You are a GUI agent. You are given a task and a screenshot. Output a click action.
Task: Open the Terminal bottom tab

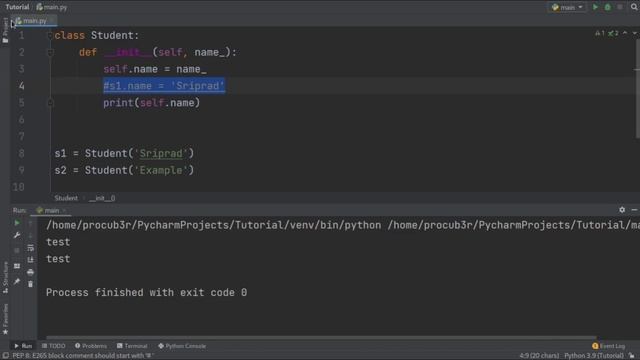(132, 346)
